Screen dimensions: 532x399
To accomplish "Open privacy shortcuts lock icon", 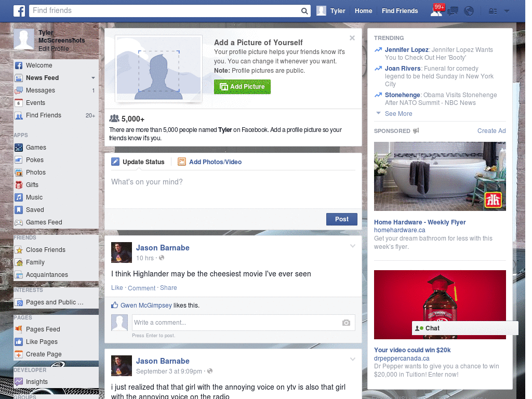I will pos(493,11).
